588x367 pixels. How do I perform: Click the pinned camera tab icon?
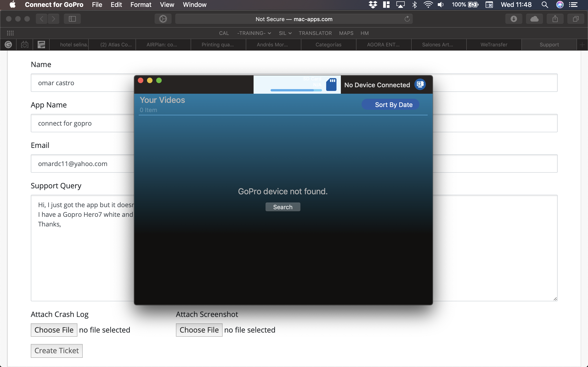25,45
